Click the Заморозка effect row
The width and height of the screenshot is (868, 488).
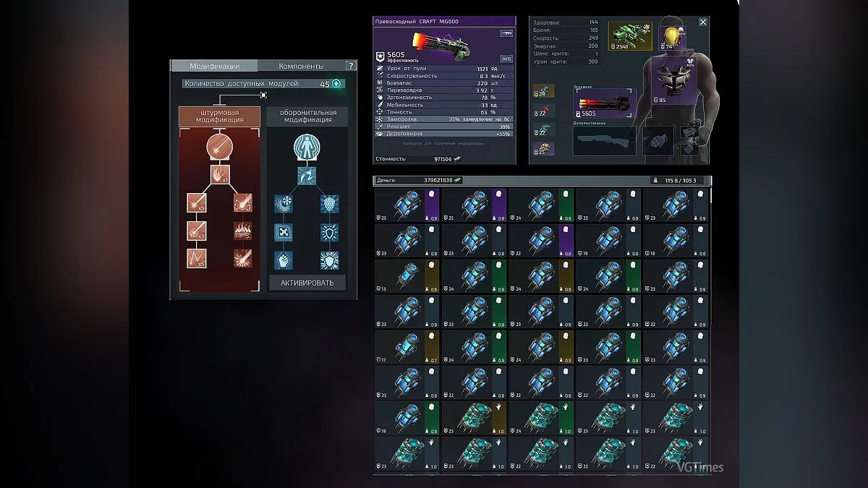[x=444, y=119]
